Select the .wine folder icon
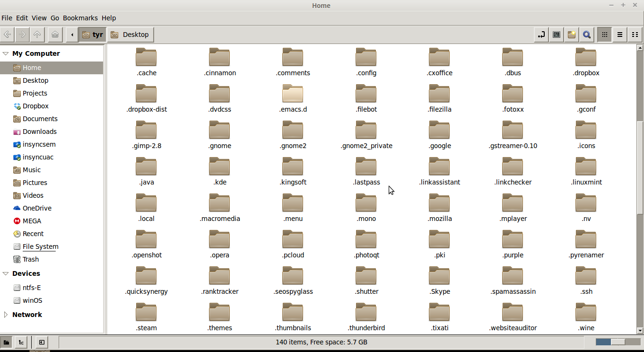 pos(586,312)
